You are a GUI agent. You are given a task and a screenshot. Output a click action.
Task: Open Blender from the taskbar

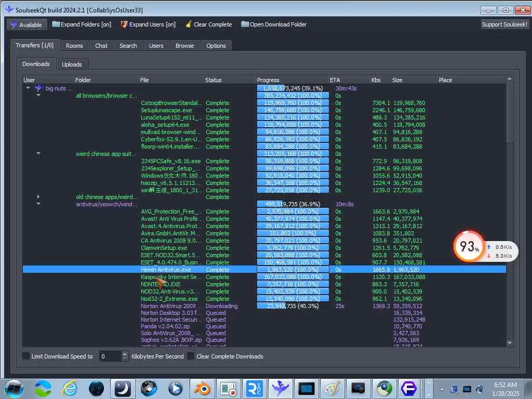(x=202, y=389)
